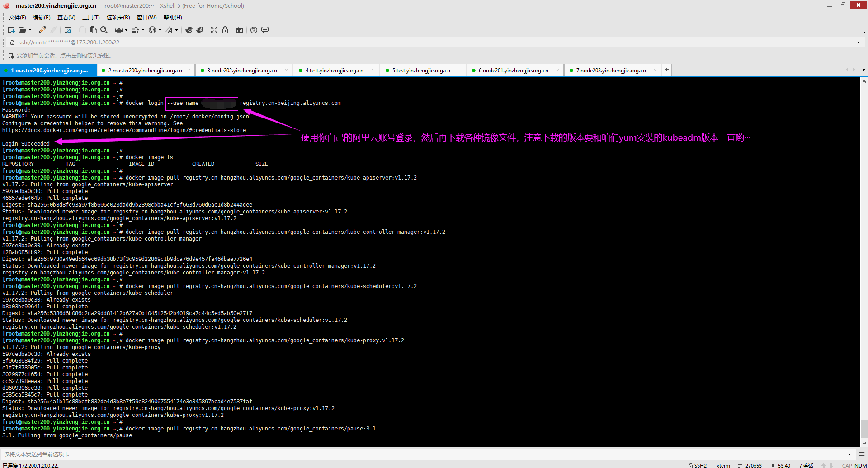Expand the compose bar dropdown arrow
The width and height of the screenshot is (868, 468).
tap(849, 454)
